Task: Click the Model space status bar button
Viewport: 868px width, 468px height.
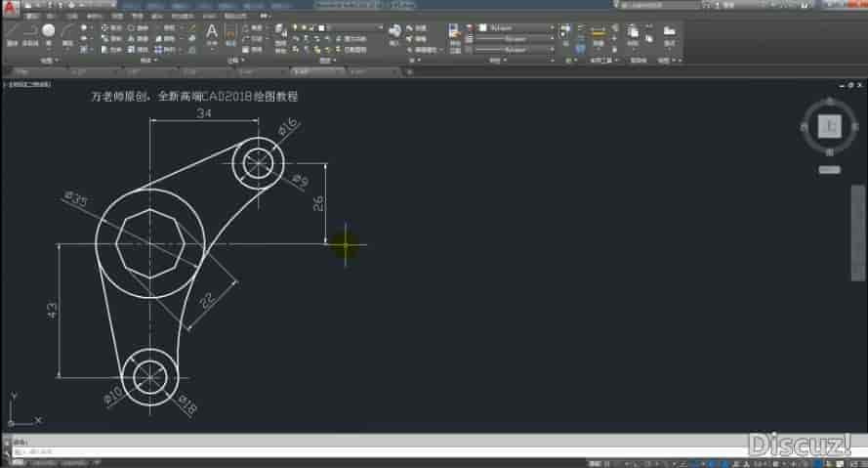Action: coord(595,463)
